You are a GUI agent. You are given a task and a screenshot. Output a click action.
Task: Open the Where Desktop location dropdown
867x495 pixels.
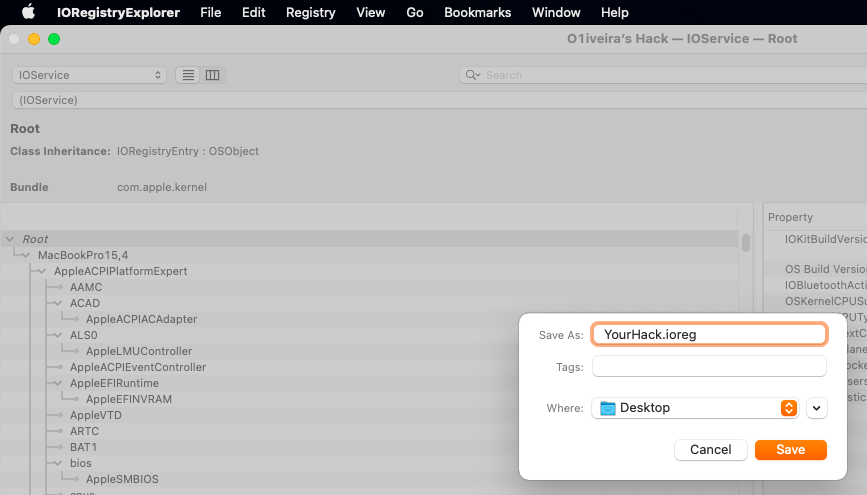click(x=695, y=408)
